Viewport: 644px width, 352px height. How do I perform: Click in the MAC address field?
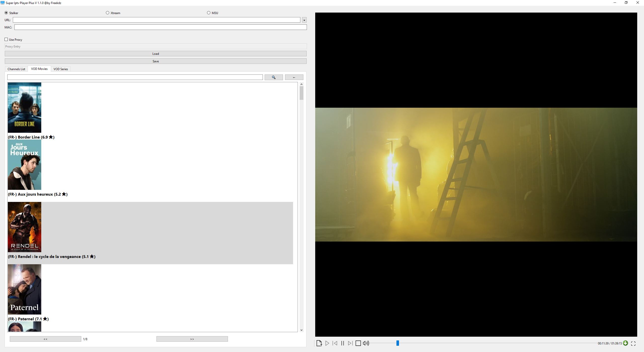(x=160, y=27)
